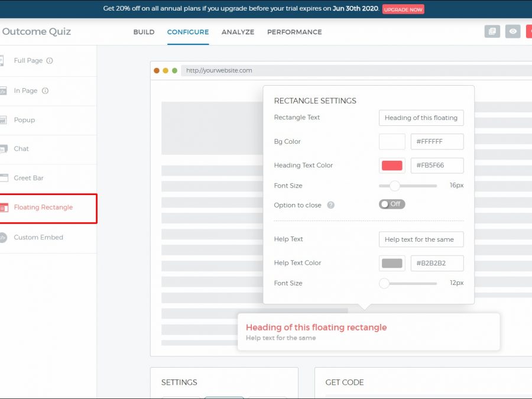Screen dimensions: 532x399
Task: Click the Rectangle Text input field
Action: (x=421, y=118)
